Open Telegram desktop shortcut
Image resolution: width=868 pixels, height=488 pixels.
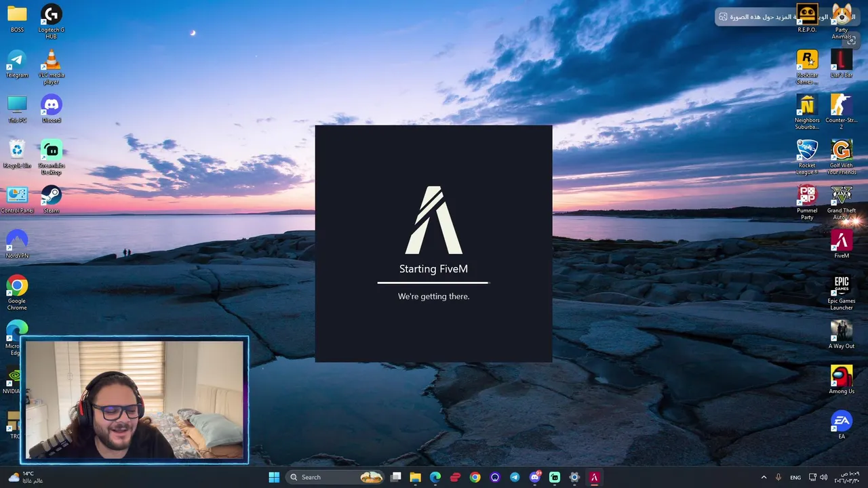17,64
